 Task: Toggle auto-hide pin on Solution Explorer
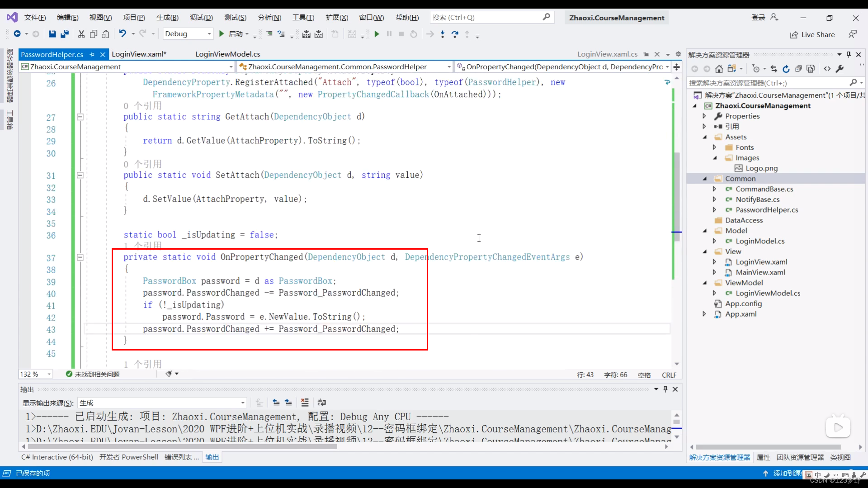tap(849, 55)
